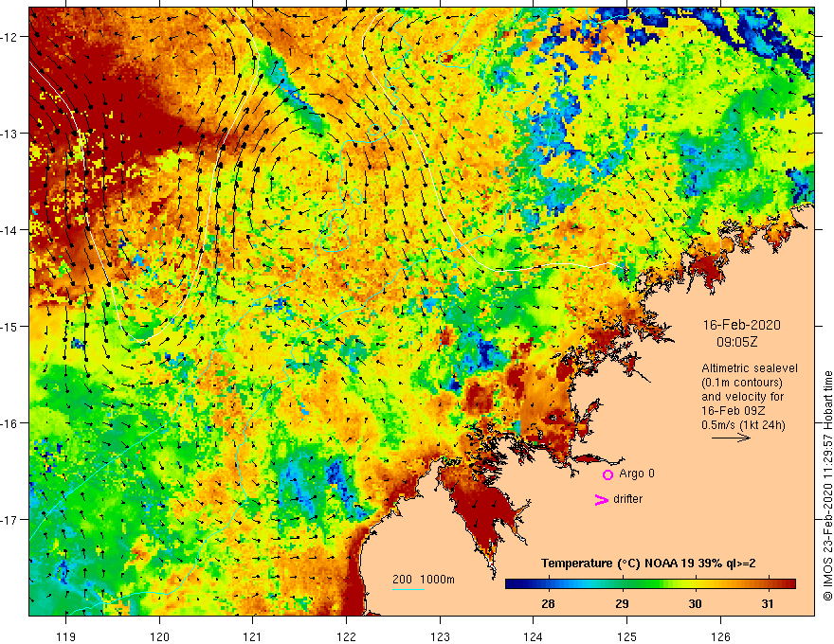Click longitude axis label 126

click(720, 636)
